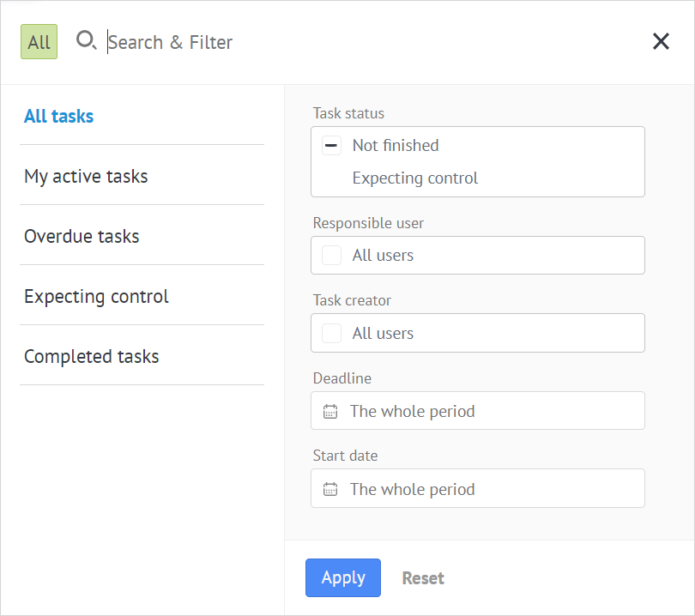This screenshot has height=616, width=695.
Task: Click the green All filter tag
Action: 39,42
